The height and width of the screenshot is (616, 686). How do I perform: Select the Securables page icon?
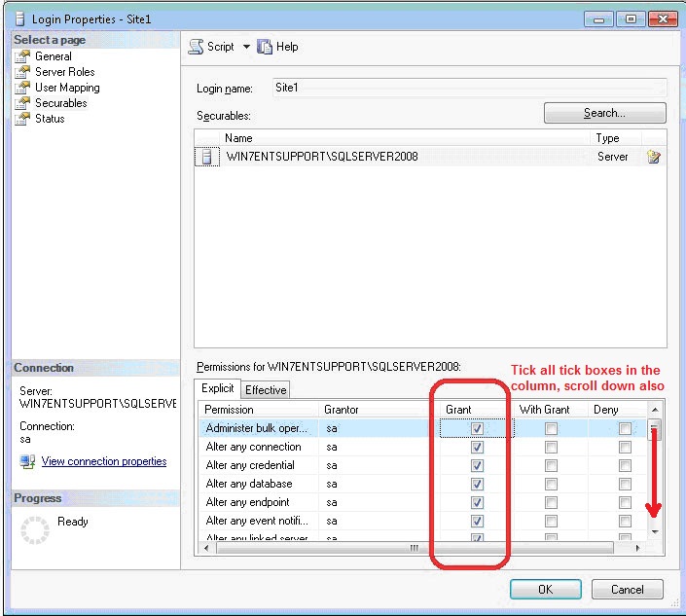click(22, 103)
